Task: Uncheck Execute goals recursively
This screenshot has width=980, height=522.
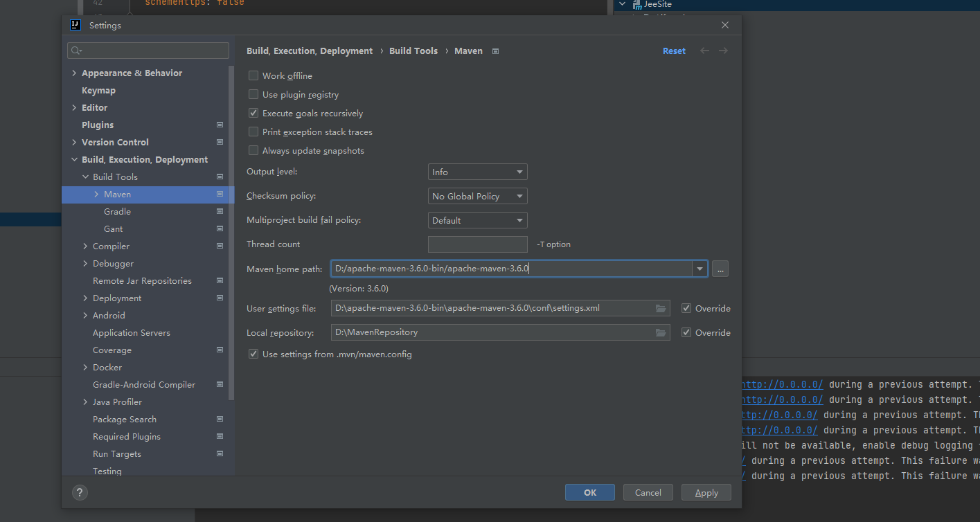Action: pyautogui.click(x=253, y=114)
